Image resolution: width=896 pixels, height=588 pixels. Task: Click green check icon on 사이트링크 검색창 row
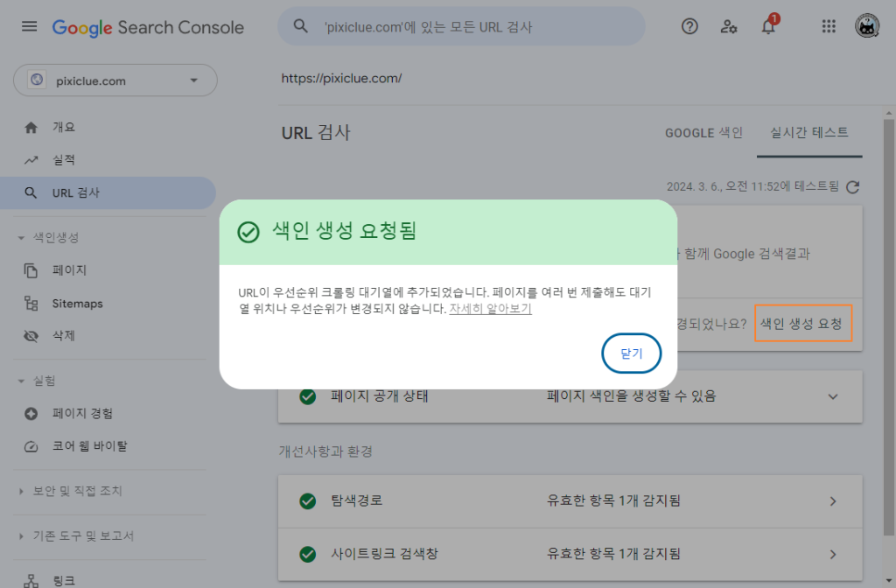point(307,554)
